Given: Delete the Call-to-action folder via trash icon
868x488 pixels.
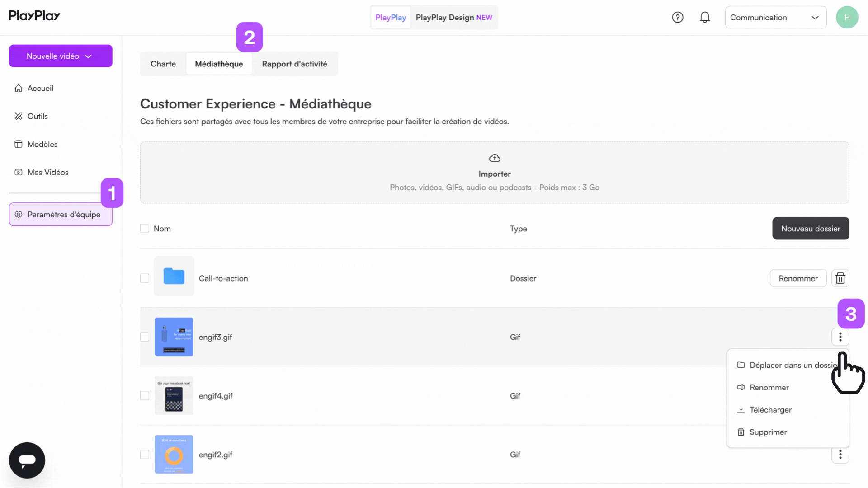Looking at the screenshot, I should [840, 278].
